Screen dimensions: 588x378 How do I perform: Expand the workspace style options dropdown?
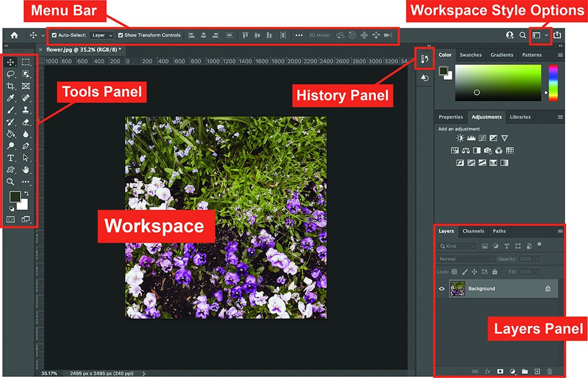(x=546, y=35)
